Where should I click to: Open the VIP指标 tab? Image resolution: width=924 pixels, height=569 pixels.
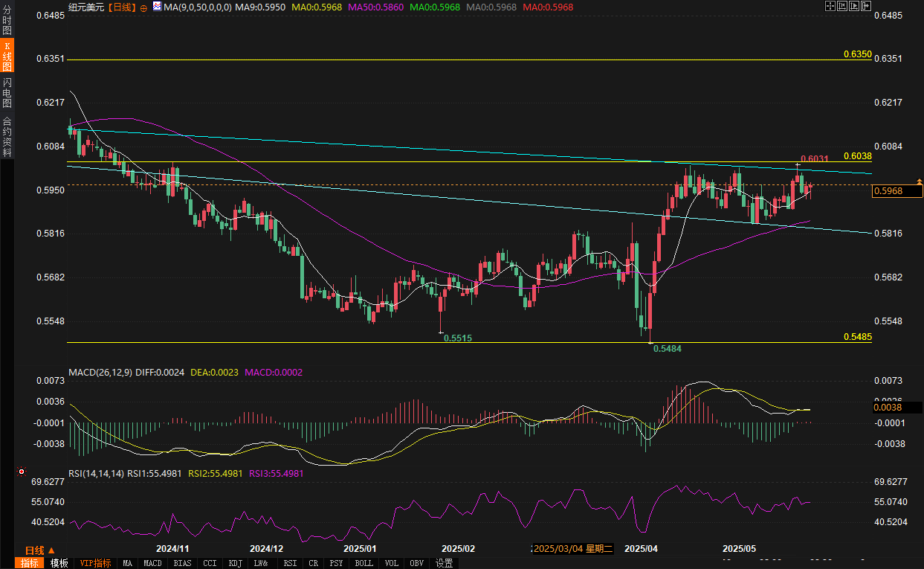[x=95, y=563]
